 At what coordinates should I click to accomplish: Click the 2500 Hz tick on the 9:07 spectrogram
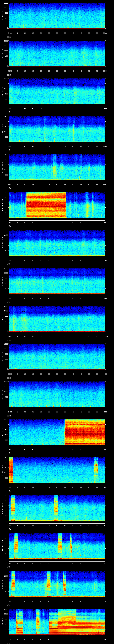tap(6, 609)
